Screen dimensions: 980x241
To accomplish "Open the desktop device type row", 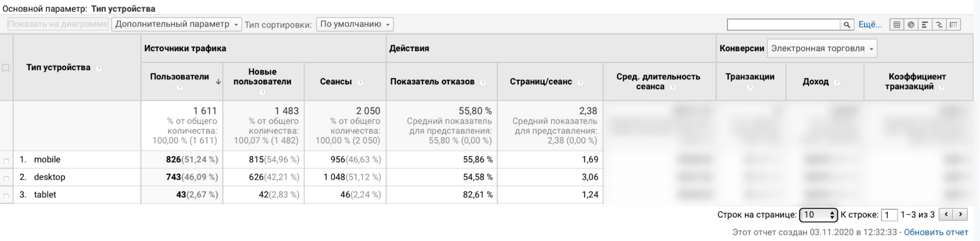I will (50, 177).
